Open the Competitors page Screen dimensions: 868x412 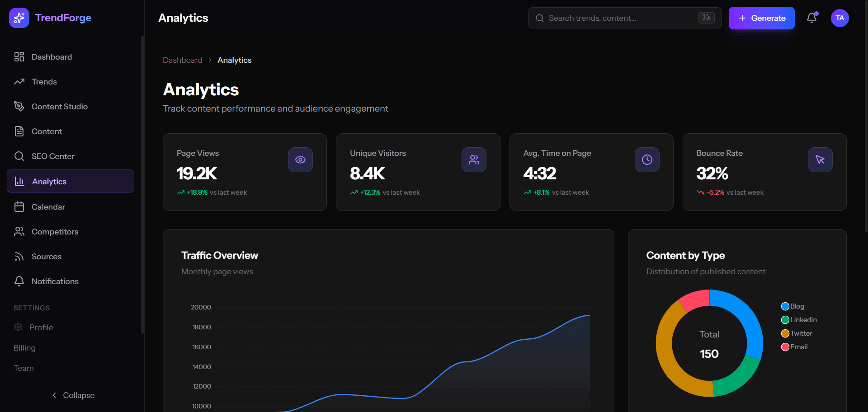71,232
